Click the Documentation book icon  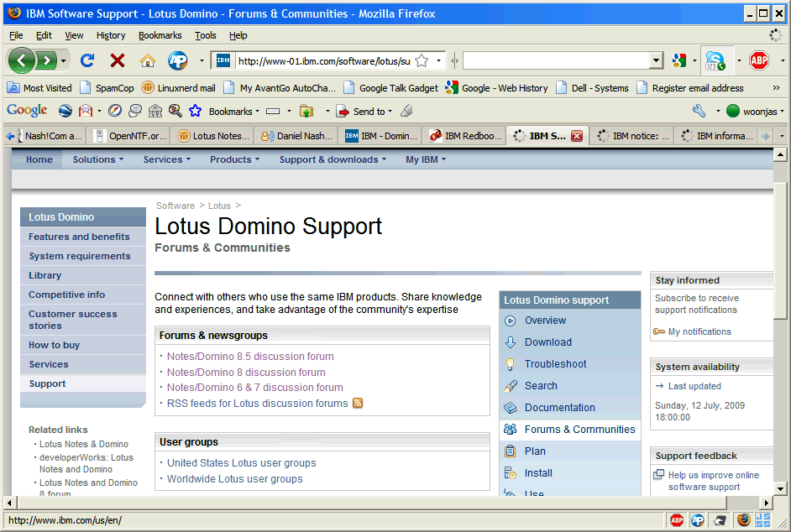(x=510, y=408)
